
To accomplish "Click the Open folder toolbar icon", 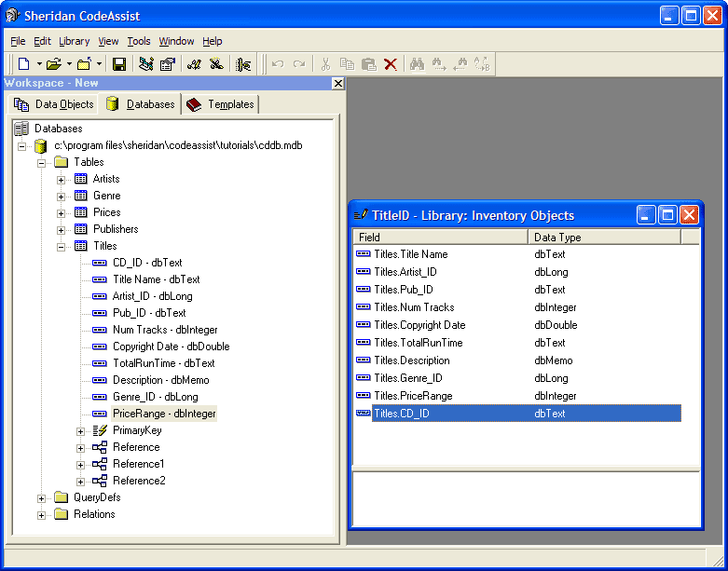I will click(x=54, y=64).
